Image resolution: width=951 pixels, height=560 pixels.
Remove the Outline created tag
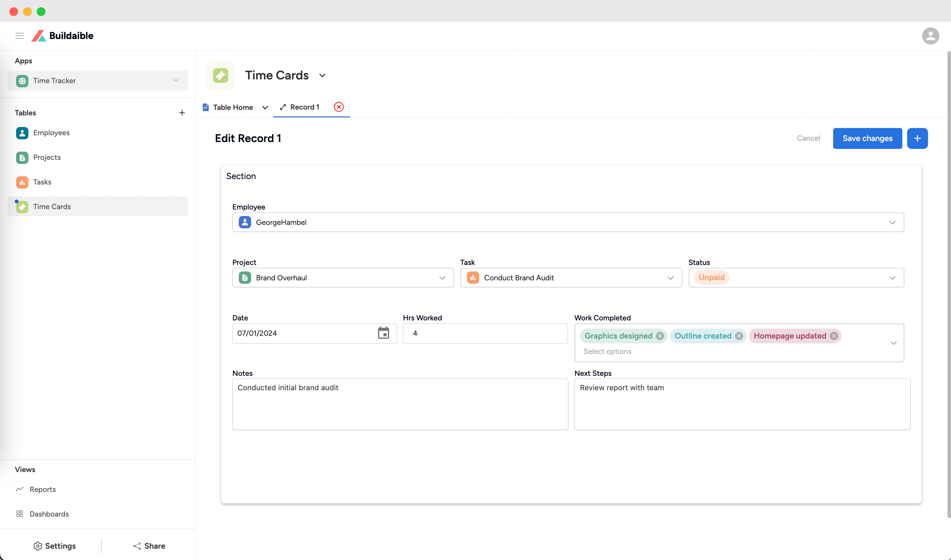tap(739, 336)
